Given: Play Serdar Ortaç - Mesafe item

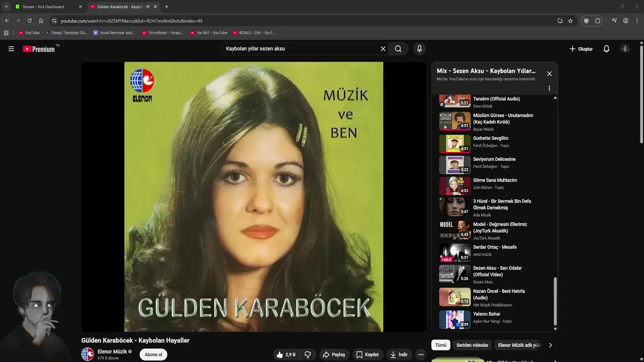Looking at the screenshot, I should click(x=496, y=253).
